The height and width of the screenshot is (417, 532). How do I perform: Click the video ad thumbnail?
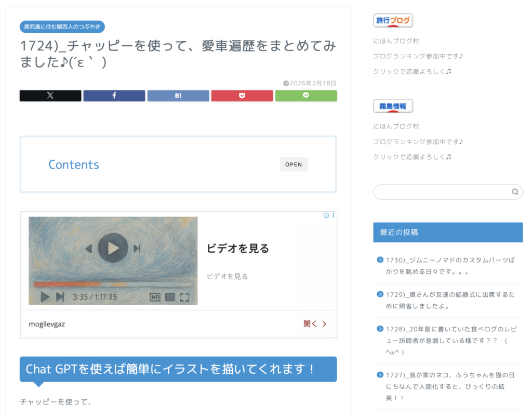tap(113, 260)
